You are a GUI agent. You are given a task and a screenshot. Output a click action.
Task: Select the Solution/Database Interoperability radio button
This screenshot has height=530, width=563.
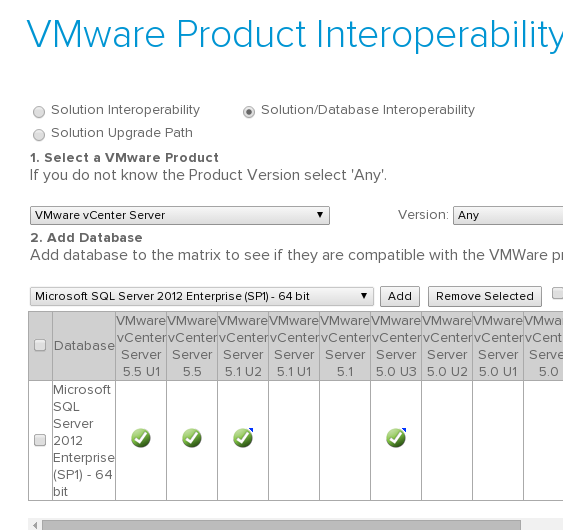coord(249,112)
